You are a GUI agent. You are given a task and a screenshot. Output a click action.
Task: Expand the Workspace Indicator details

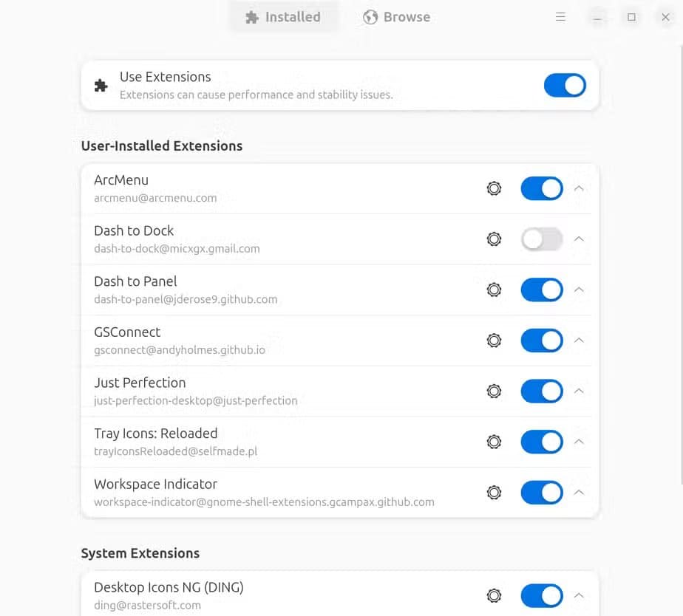(x=580, y=493)
